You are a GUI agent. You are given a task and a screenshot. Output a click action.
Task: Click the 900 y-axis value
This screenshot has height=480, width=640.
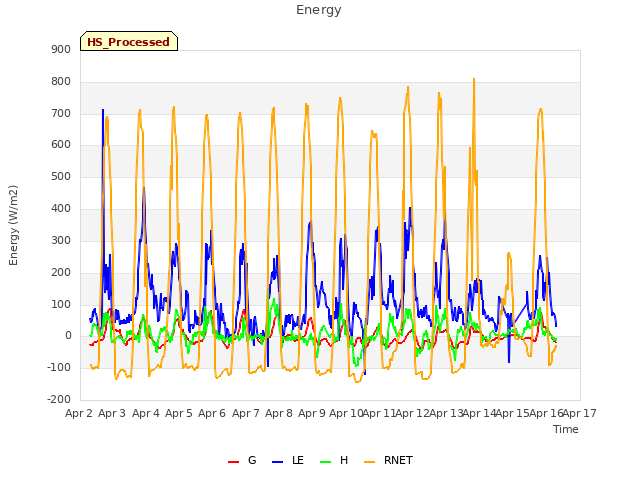(x=61, y=50)
